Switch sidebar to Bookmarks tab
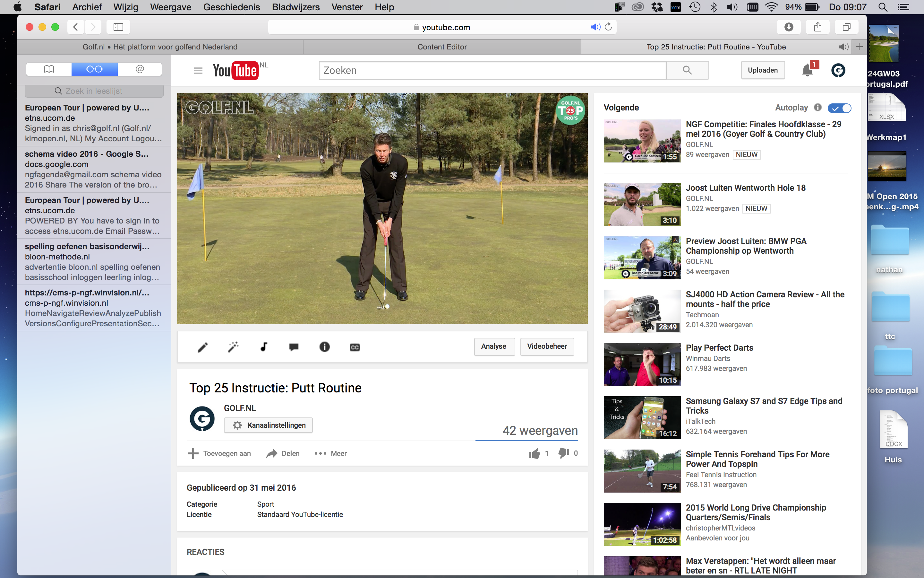924x578 pixels. [49, 69]
